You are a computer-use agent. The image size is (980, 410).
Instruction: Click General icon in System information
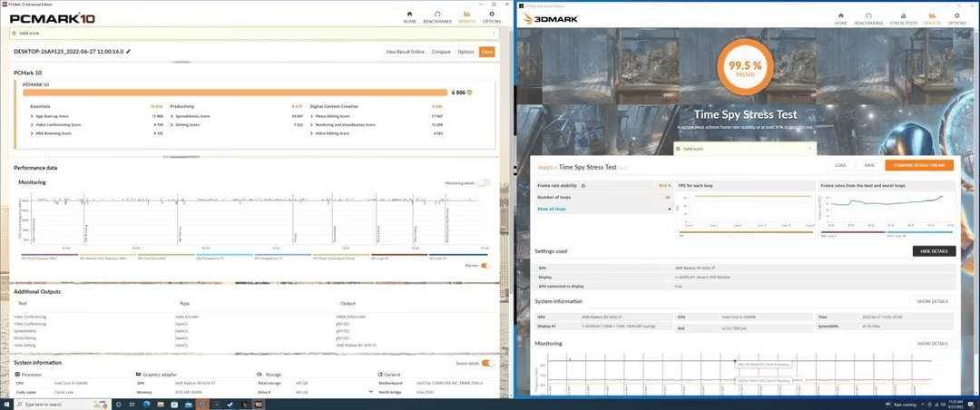[x=380, y=374]
